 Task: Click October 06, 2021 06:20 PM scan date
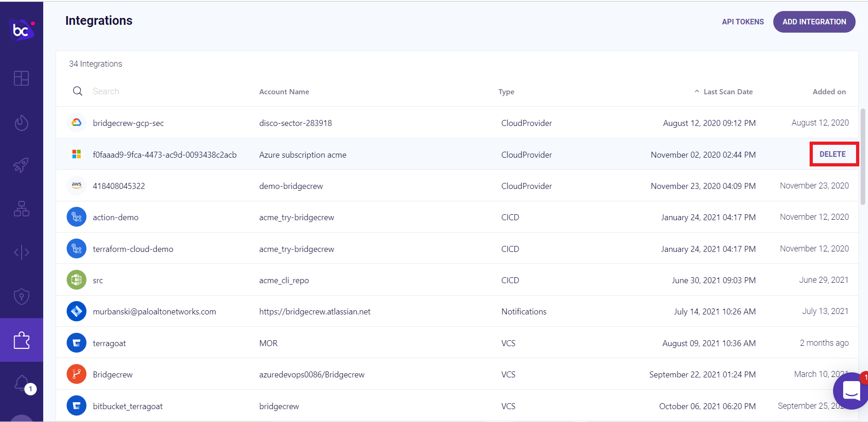click(707, 406)
